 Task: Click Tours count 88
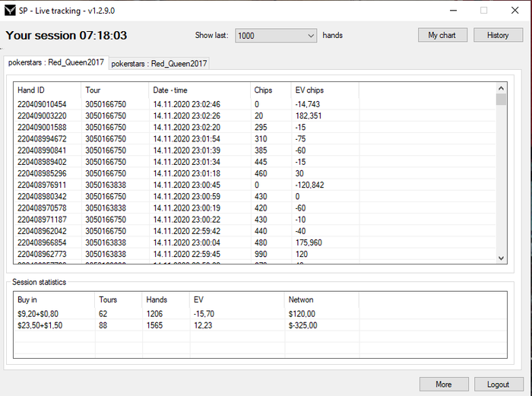[x=103, y=325]
